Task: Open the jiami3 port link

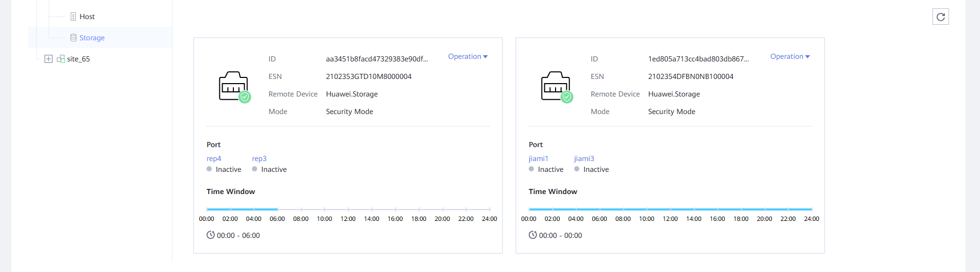Action: tap(584, 158)
